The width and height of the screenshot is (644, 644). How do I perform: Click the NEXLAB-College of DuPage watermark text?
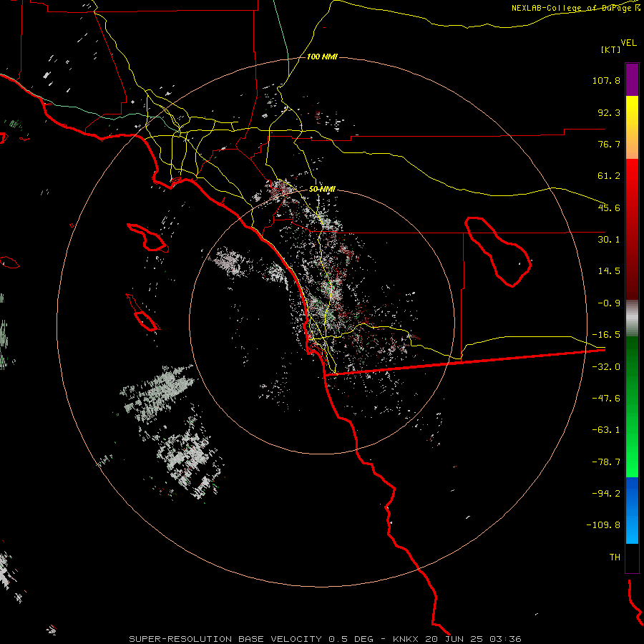(575, 8)
